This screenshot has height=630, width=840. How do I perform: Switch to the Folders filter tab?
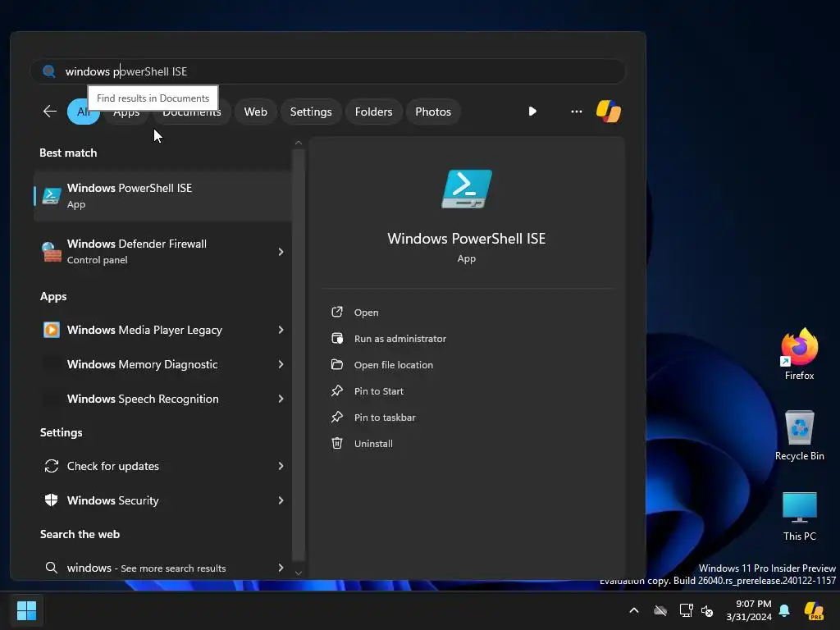pyautogui.click(x=373, y=112)
